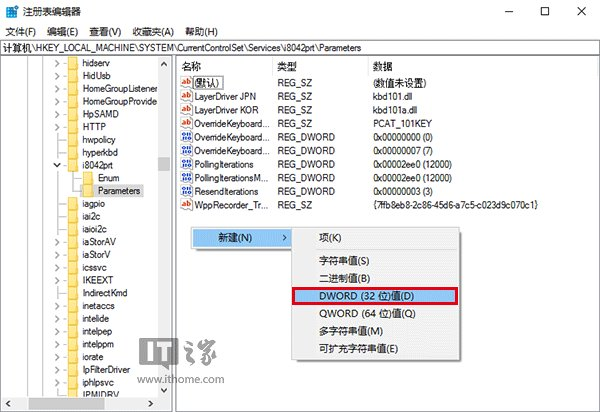Click the icon beside WppRecorder_Tr value

tap(187, 205)
